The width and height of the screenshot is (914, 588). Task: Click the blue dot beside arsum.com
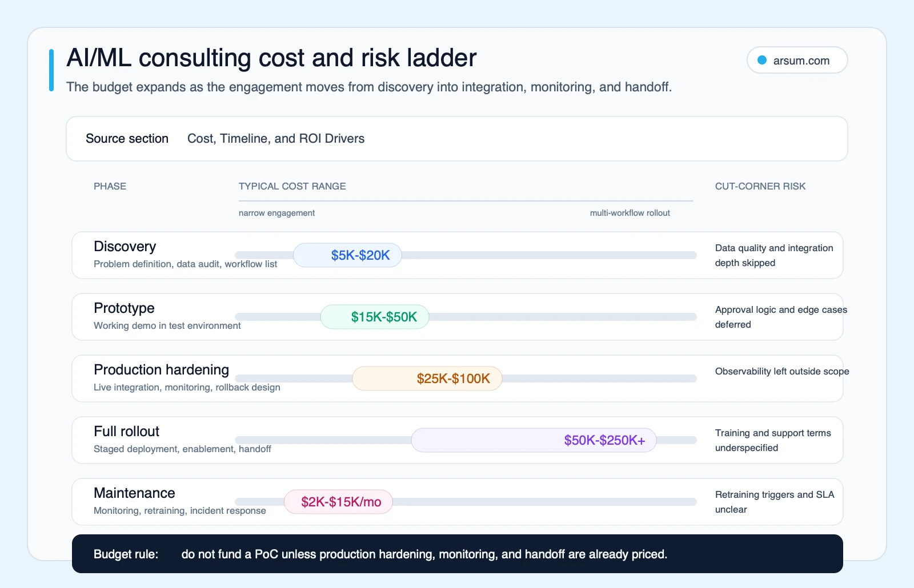click(761, 60)
